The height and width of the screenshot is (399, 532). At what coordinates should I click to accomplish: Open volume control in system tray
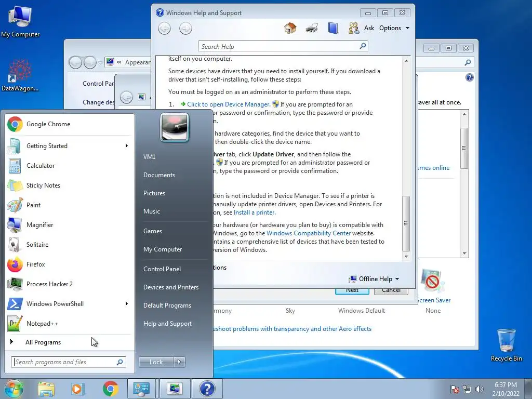click(479, 389)
